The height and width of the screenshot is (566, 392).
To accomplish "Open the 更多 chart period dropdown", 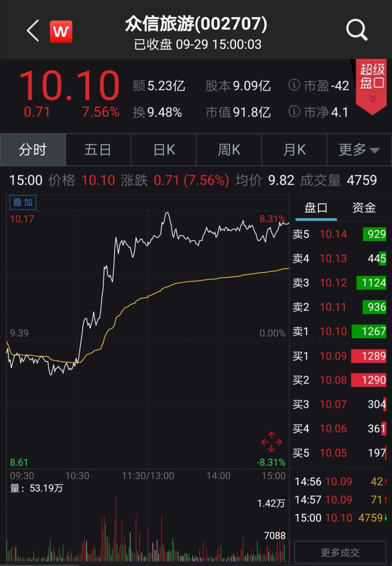I will click(359, 149).
